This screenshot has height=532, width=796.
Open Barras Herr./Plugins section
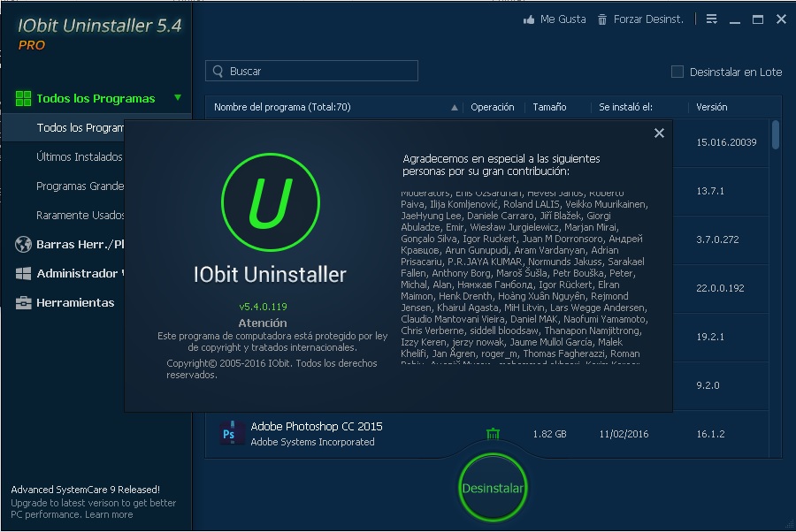point(80,245)
